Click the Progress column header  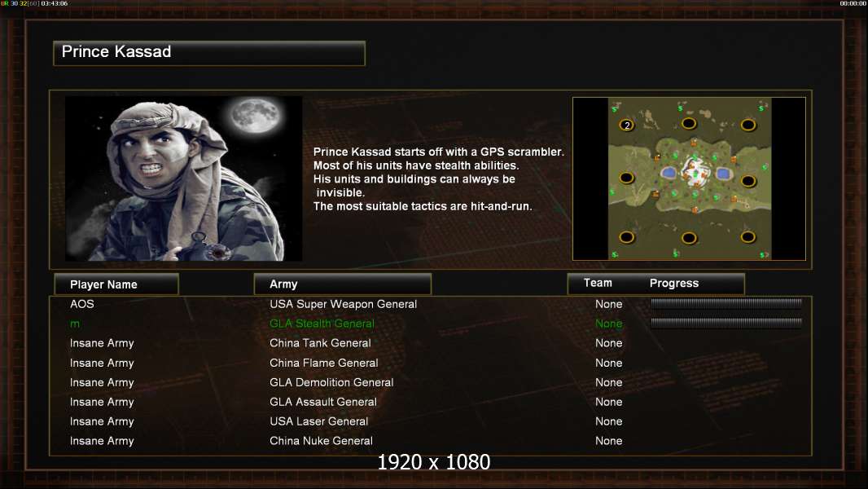(673, 283)
